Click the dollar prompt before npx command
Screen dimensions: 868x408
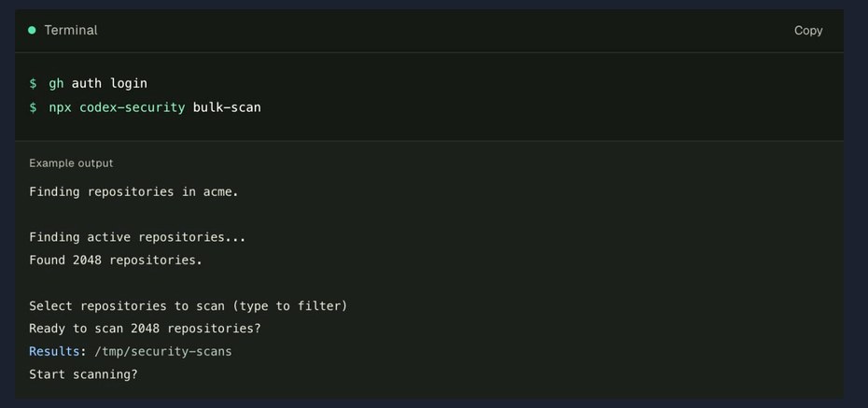click(34, 107)
